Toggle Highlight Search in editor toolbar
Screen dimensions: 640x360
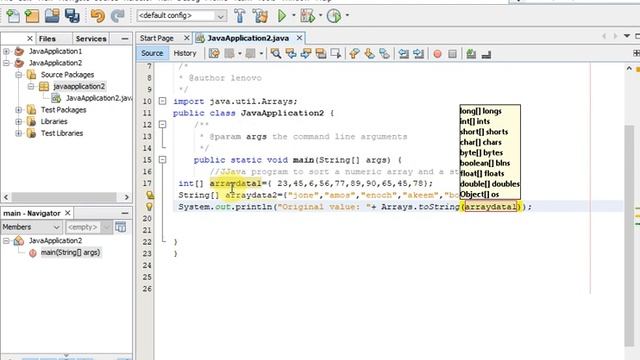tap(321, 53)
